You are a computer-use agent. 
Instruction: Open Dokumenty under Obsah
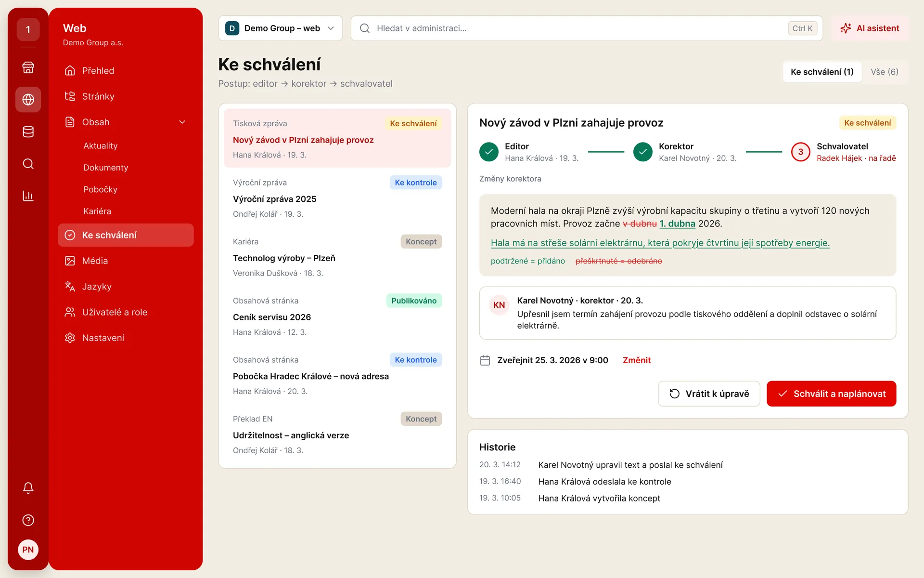[105, 168]
